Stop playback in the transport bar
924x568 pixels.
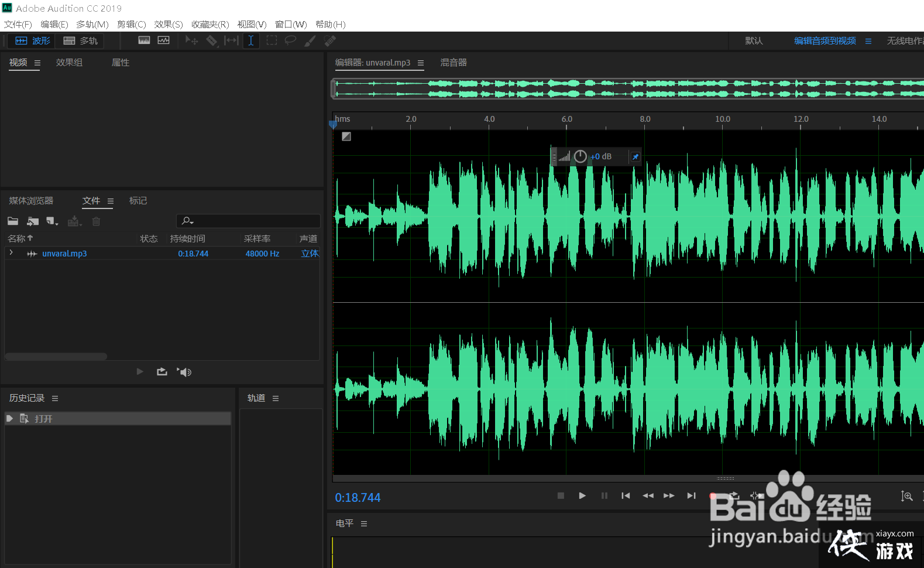561,495
